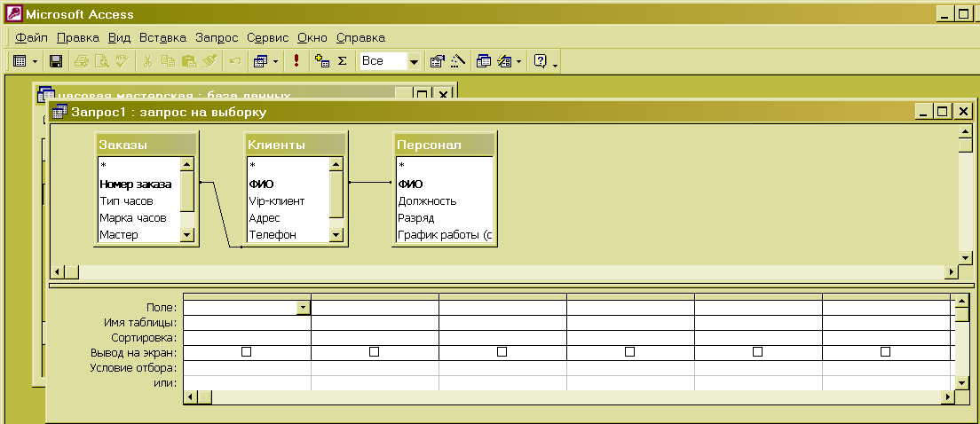Click the Copy icon in toolbar

tap(168, 61)
